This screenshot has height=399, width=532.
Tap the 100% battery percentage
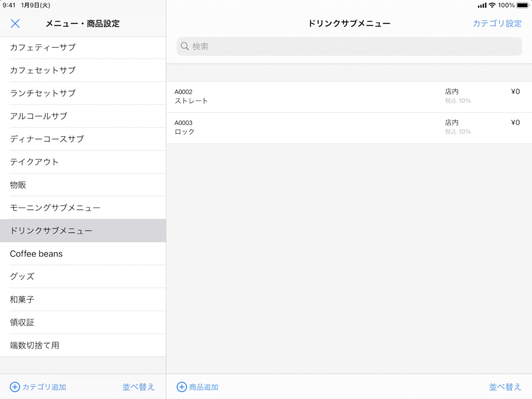pyautogui.click(x=506, y=5)
